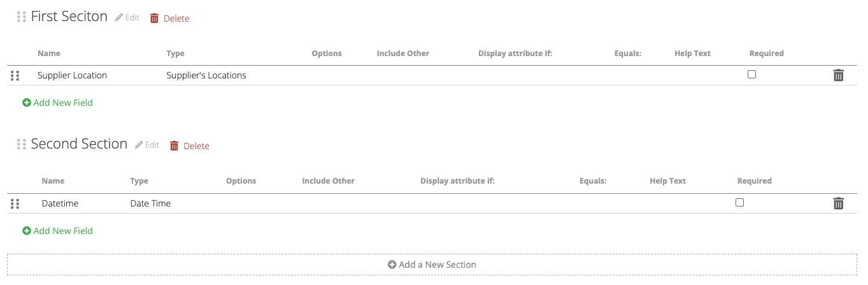Toggle the Required checkbox for Datetime
This screenshot has width=868, height=285.
coord(739,203)
